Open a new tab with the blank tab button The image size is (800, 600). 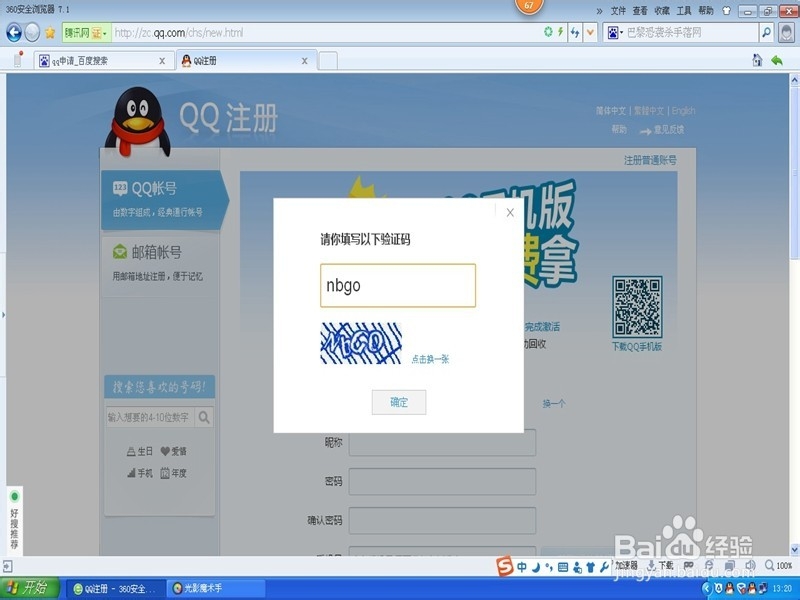click(328, 61)
